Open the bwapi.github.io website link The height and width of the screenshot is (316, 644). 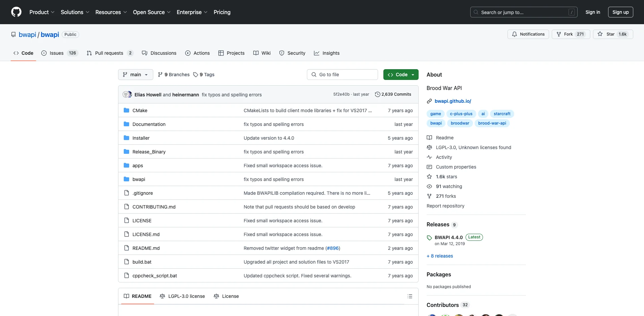point(453,101)
